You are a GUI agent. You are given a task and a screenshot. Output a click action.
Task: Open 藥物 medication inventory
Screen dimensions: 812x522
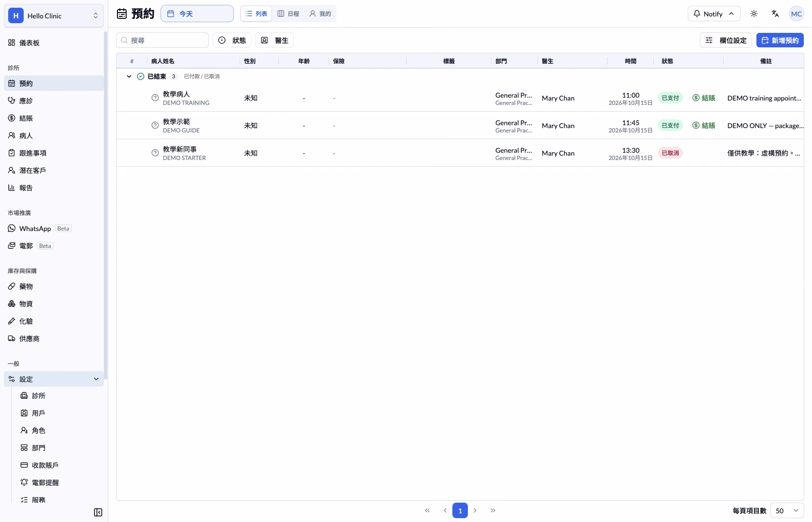tap(54, 286)
